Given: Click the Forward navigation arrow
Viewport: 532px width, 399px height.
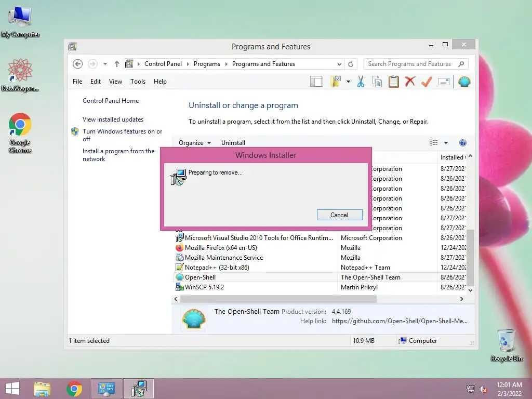Looking at the screenshot, I should coord(92,64).
